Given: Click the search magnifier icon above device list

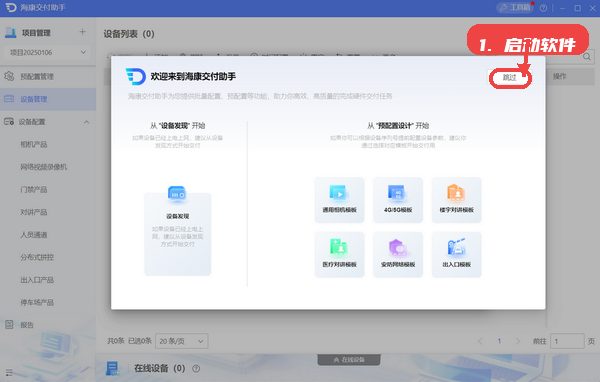Looking at the screenshot, I should click(x=587, y=57).
